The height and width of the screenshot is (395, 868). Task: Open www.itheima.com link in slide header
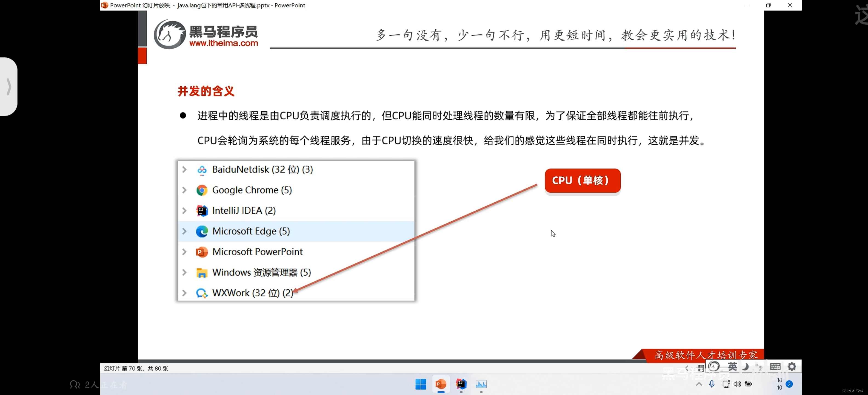[x=224, y=43]
